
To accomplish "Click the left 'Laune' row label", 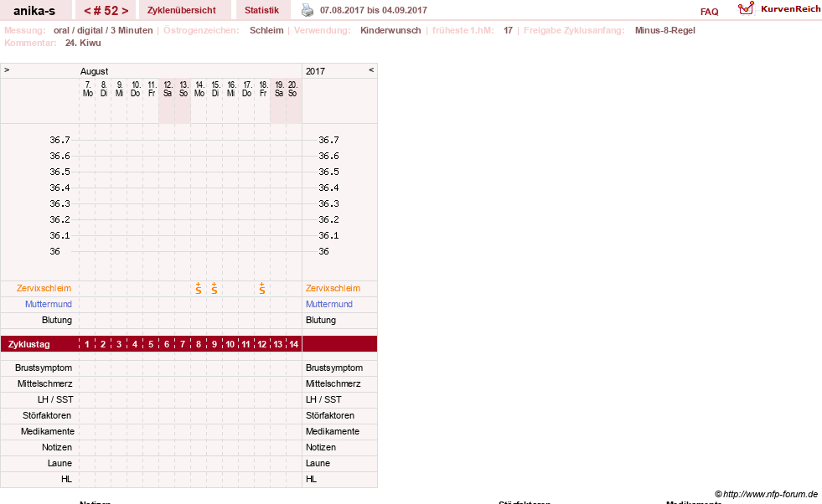I will [x=59, y=463].
